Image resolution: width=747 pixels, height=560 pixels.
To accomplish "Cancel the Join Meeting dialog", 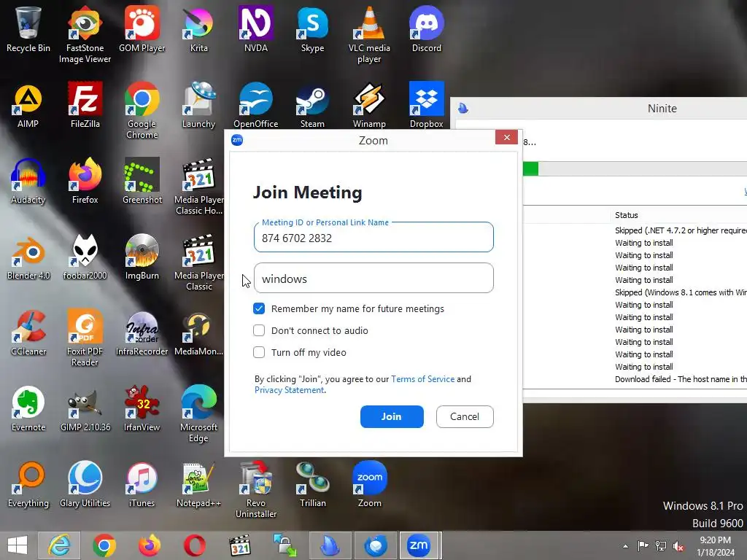I will (465, 416).
